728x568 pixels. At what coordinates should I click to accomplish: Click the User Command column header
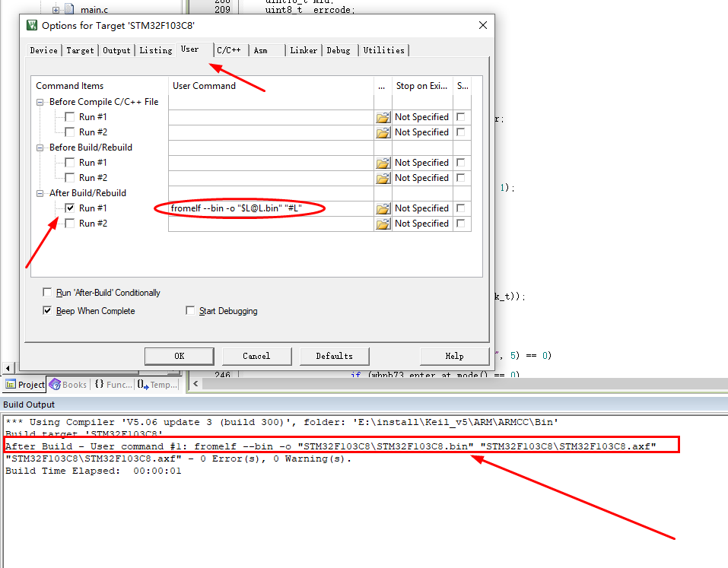[271, 86]
